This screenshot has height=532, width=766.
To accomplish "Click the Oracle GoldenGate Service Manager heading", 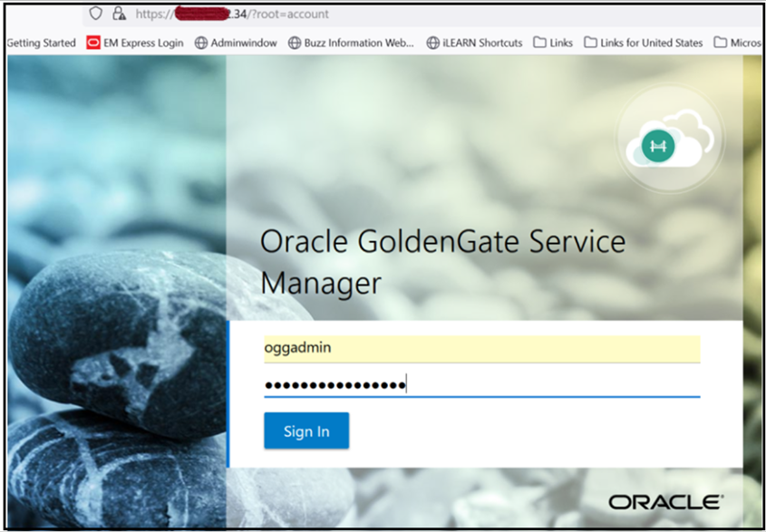I will (442, 262).
